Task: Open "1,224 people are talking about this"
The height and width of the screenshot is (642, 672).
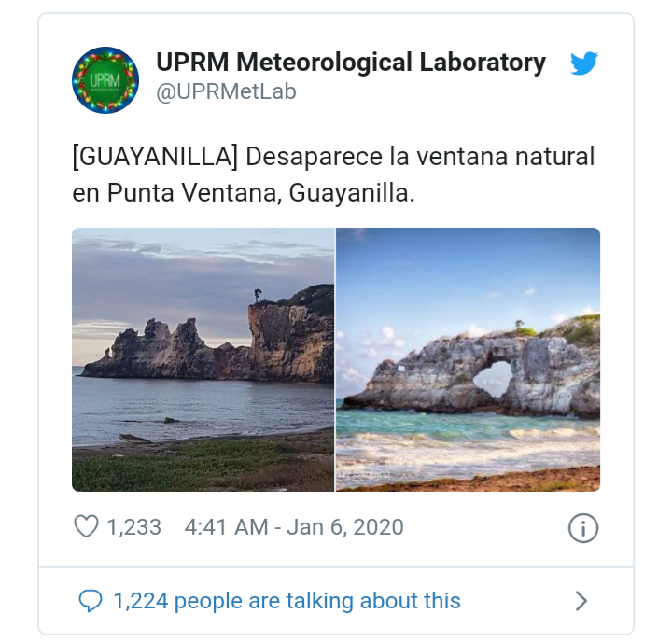Action: pos(287,601)
